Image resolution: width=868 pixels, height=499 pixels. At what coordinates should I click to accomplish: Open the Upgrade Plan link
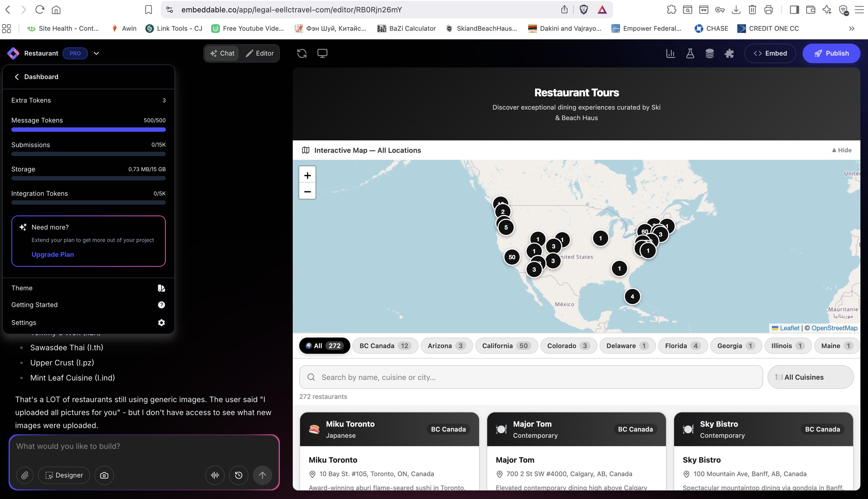pos(52,254)
